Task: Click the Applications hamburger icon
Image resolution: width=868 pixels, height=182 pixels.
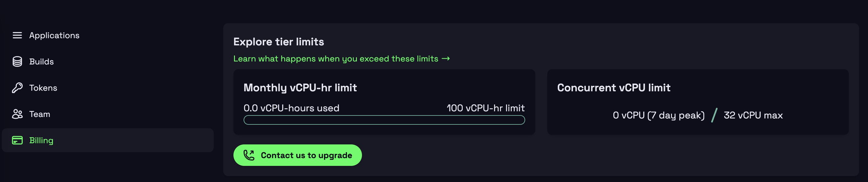Action: (x=17, y=35)
